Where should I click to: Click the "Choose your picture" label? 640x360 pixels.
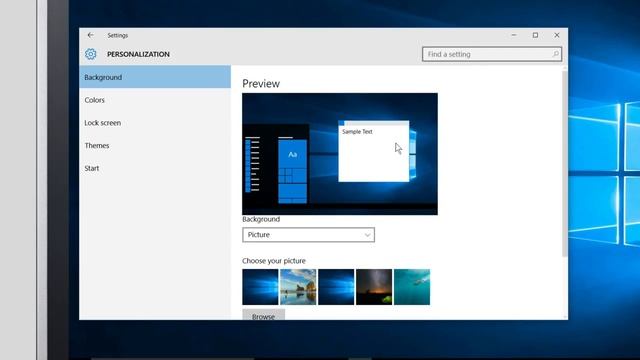[273, 261]
